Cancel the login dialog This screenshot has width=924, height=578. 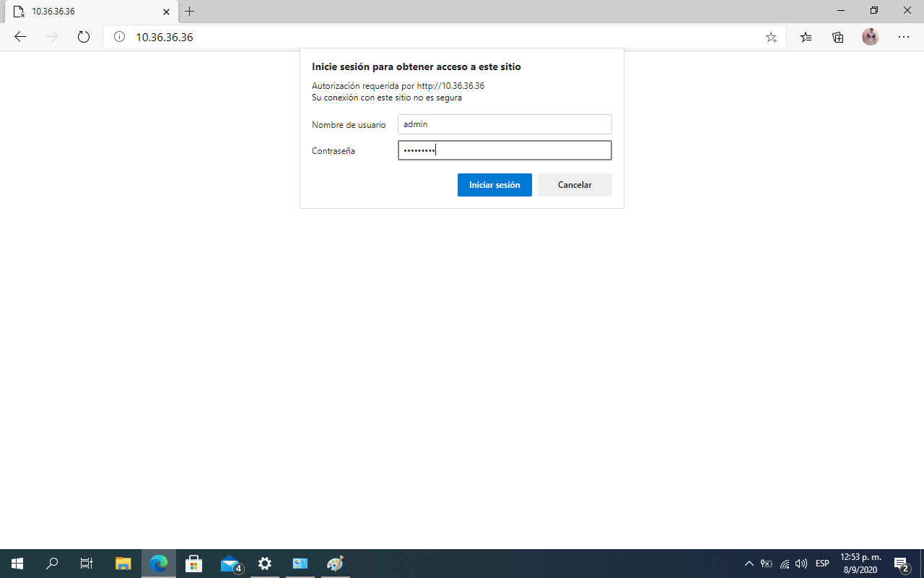click(x=575, y=185)
